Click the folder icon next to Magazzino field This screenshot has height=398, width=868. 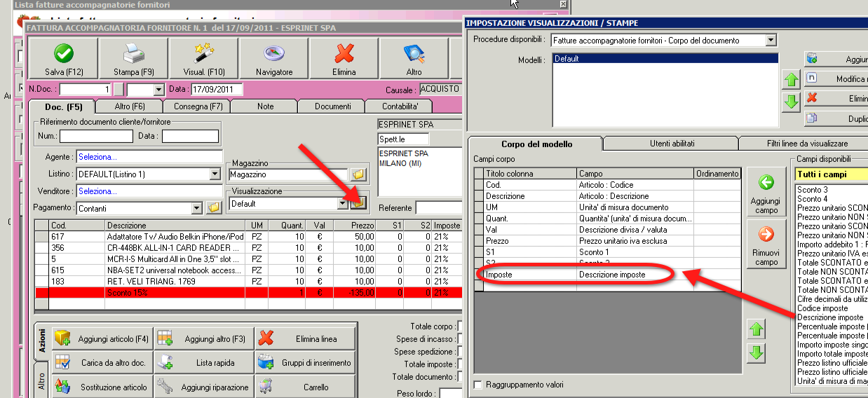359,174
